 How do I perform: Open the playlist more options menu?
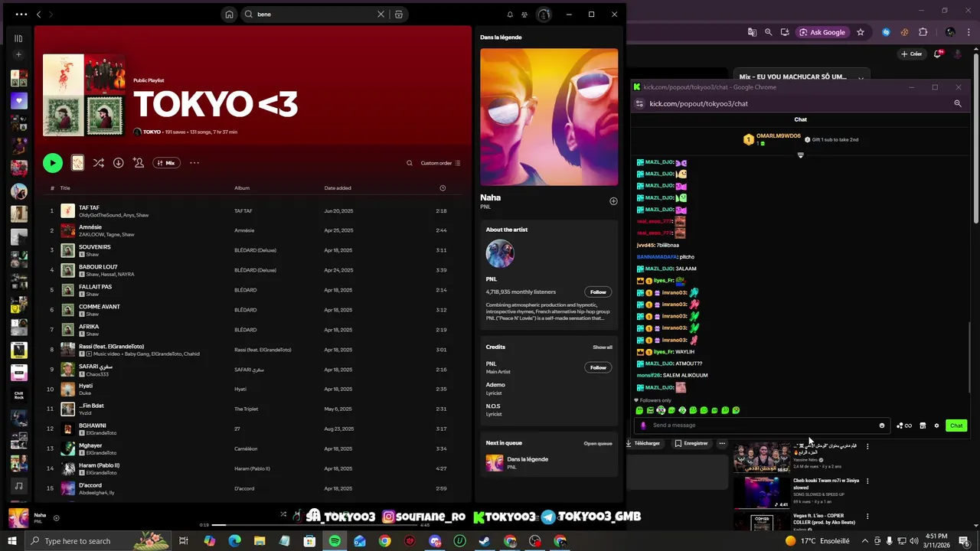194,163
